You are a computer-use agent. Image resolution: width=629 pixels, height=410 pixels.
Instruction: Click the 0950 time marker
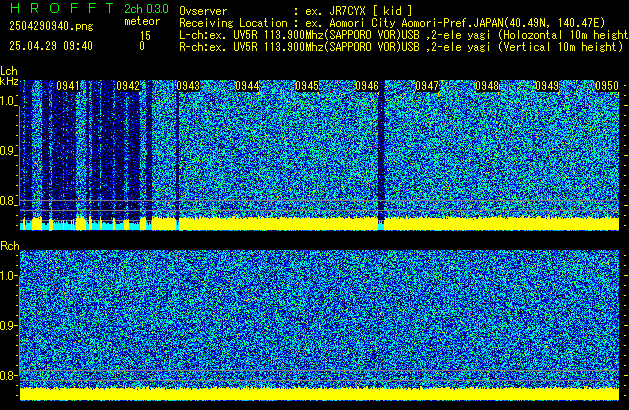pyautogui.click(x=607, y=86)
